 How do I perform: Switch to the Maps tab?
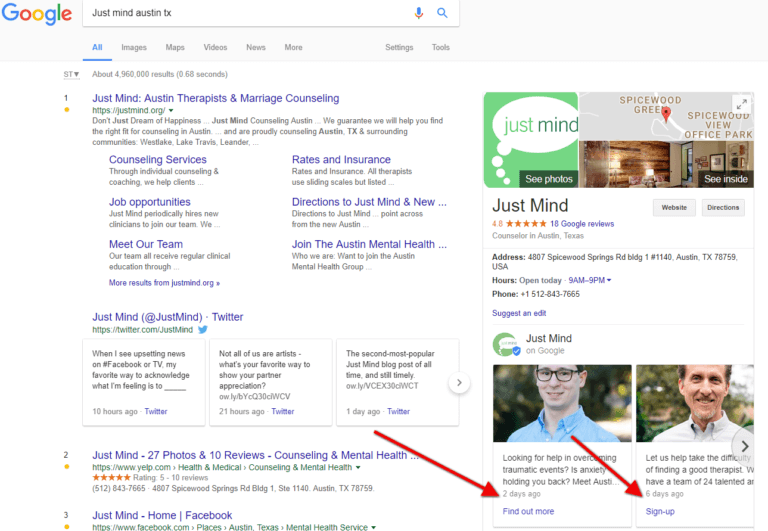coord(175,48)
